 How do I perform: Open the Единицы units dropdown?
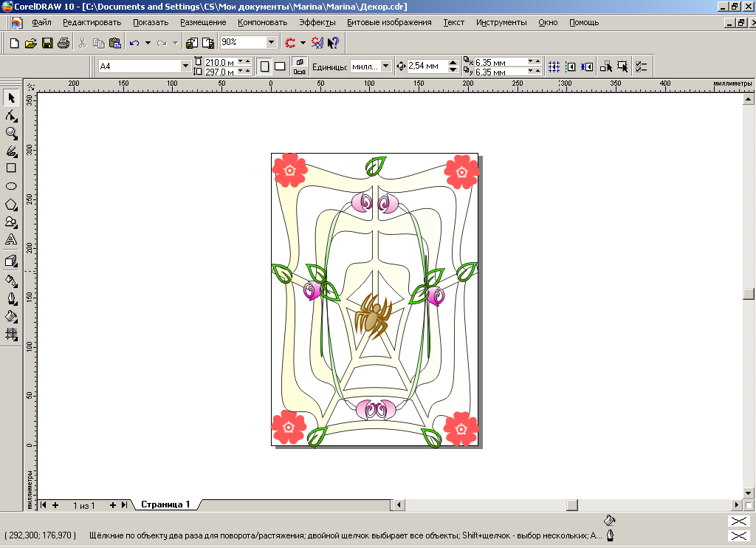point(385,66)
